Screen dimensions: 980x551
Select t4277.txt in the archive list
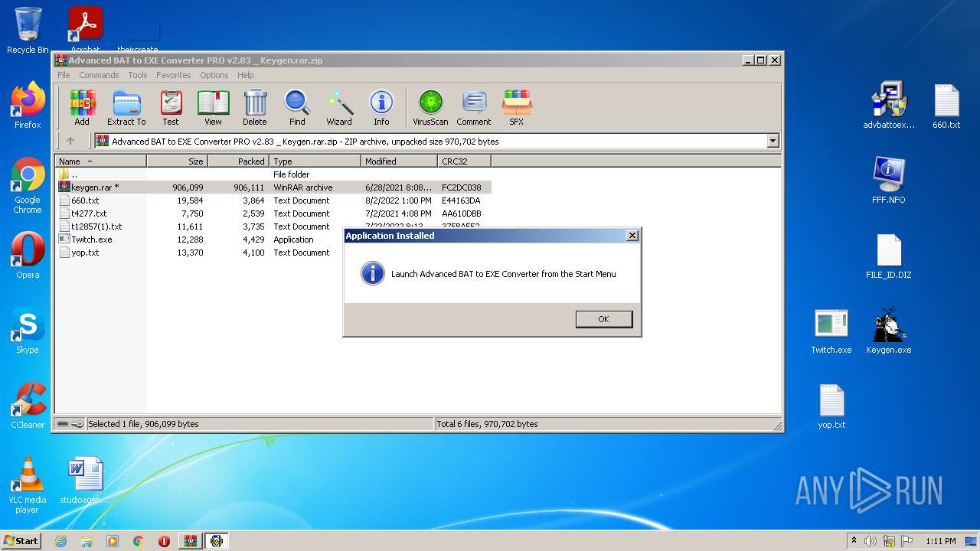(x=273, y=214)
